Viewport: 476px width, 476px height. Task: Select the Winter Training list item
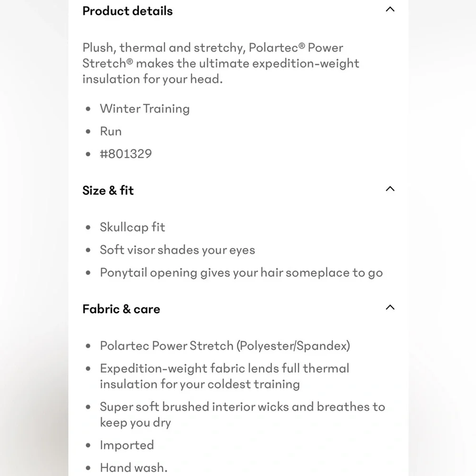145,109
